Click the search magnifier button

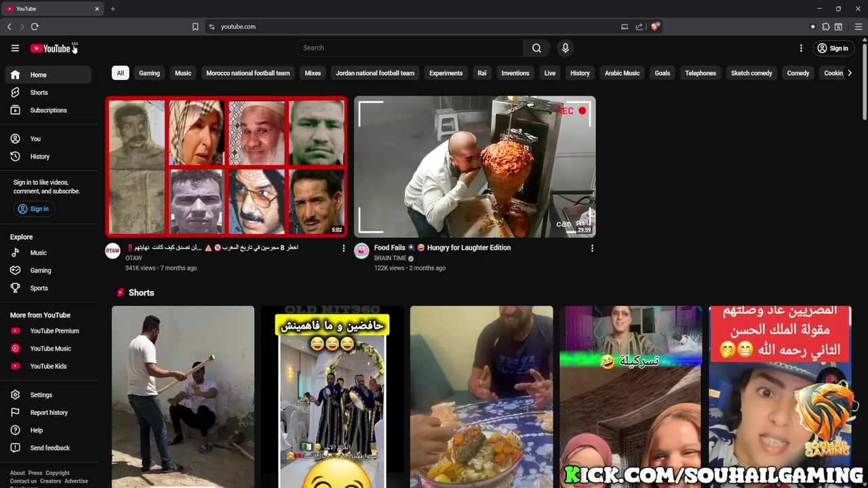(536, 48)
